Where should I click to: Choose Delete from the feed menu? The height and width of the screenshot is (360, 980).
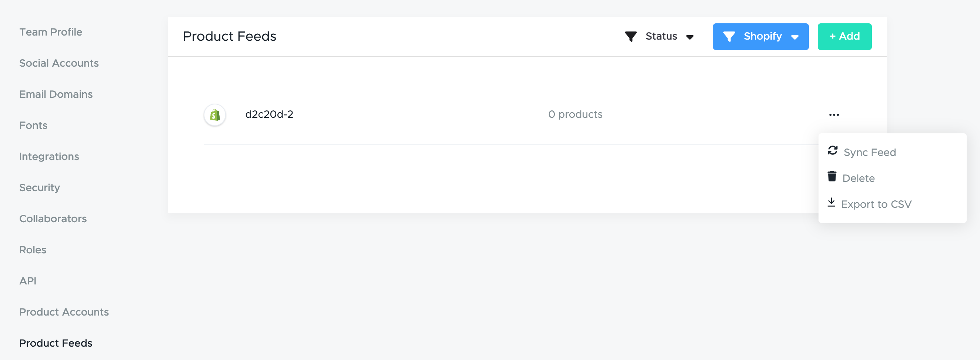coord(858,179)
